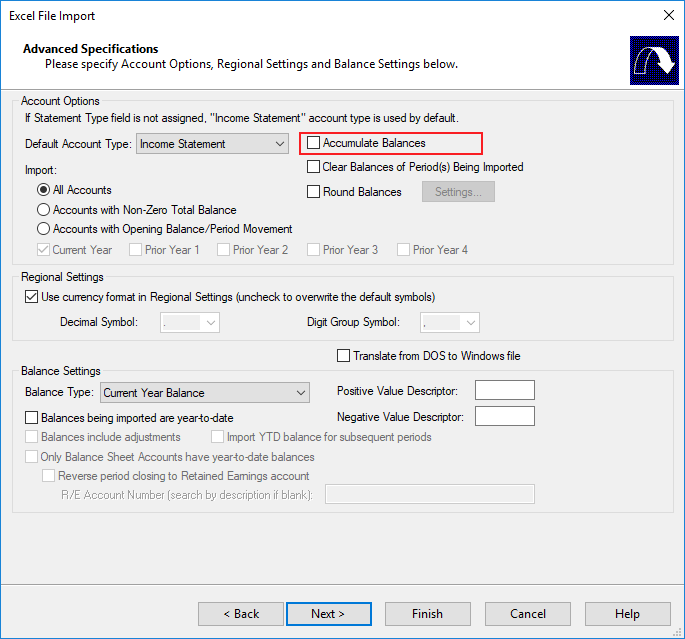The width and height of the screenshot is (685, 639).
Task: Open the Decimal Symbol dropdown
Action: click(x=190, y=323)
